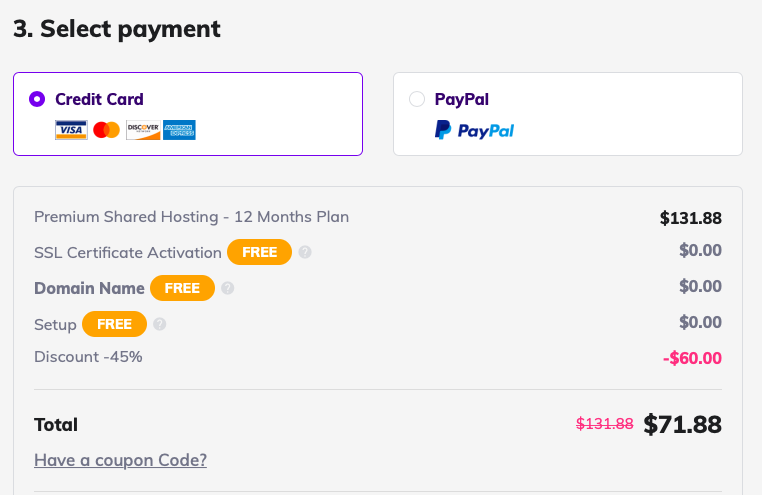Open the Have a coupon Code link
Viewport: 762px width, 495px height.
121,460
